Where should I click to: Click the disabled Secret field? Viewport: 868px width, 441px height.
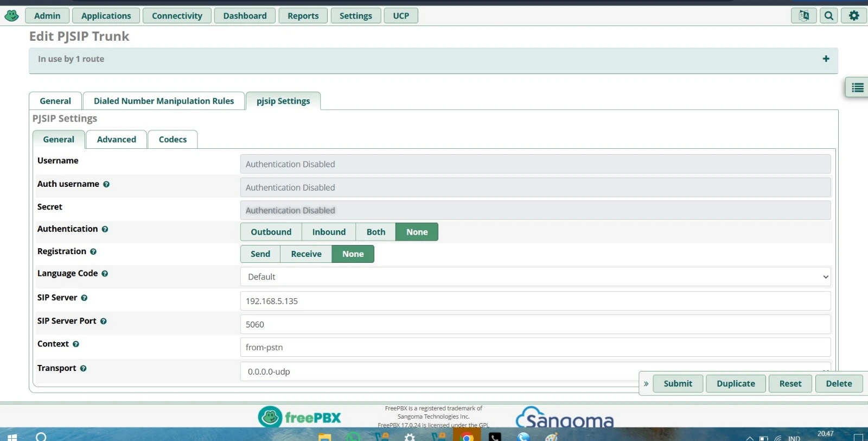pyautogui.click(x=535, y=210)
